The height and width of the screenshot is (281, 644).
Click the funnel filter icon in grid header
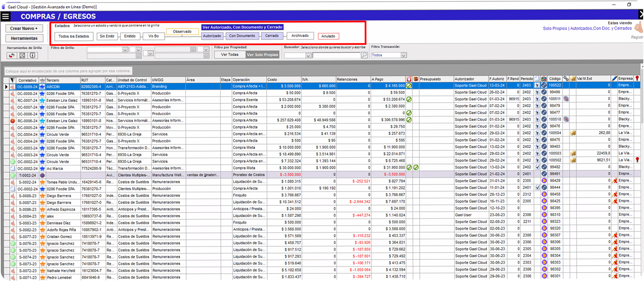[12, 80]
